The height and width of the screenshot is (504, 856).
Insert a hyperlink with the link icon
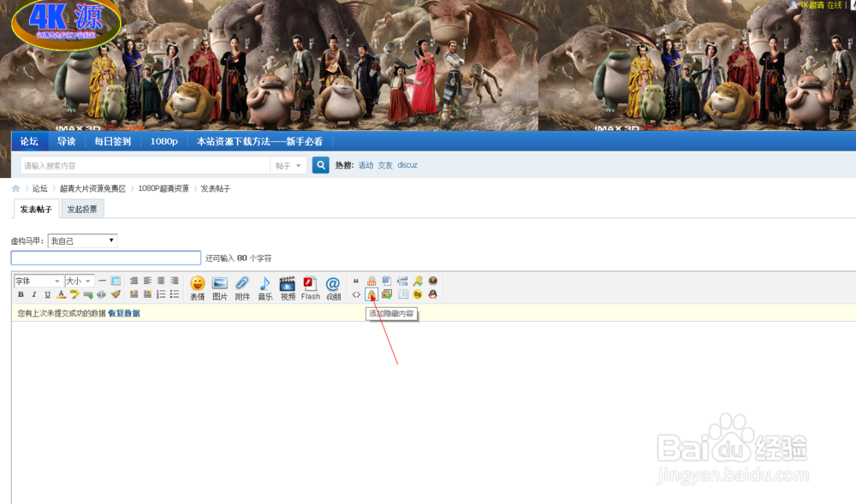click(x=88, y=294)
